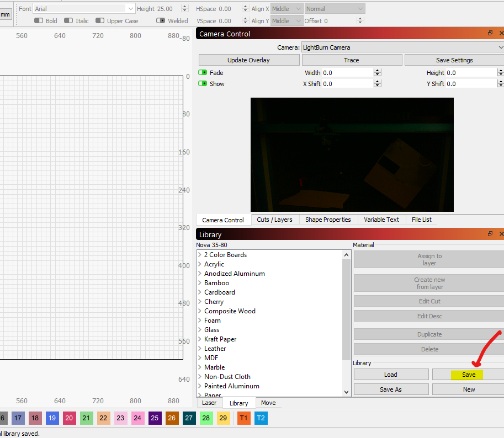Undock the Library panel
This screenshot has height=438, width=504.
[490, 234]
